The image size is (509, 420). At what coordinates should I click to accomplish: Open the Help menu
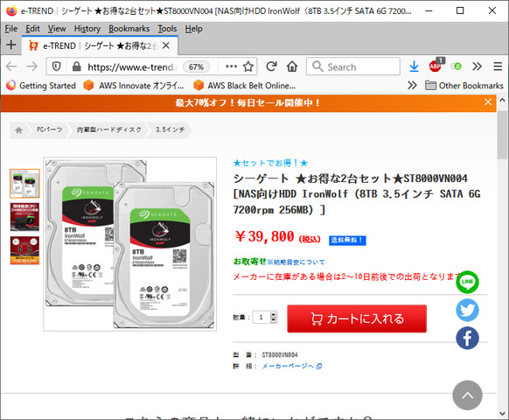(x=194, y=29)
